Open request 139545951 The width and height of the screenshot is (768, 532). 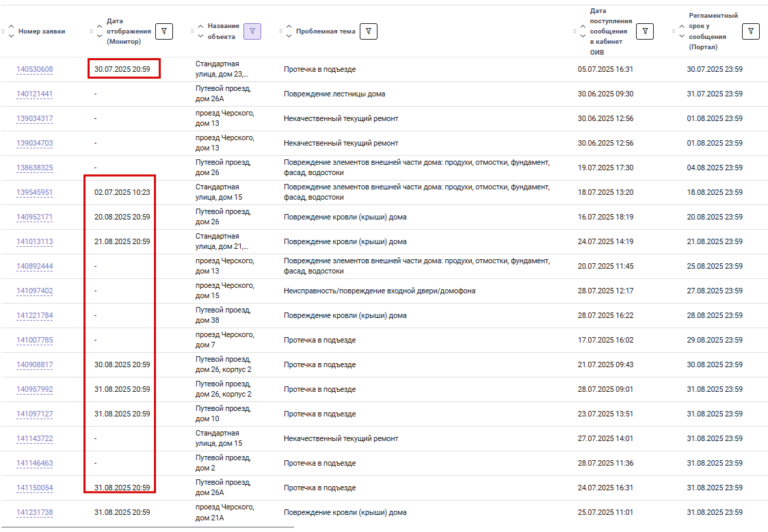coord(35,193)
